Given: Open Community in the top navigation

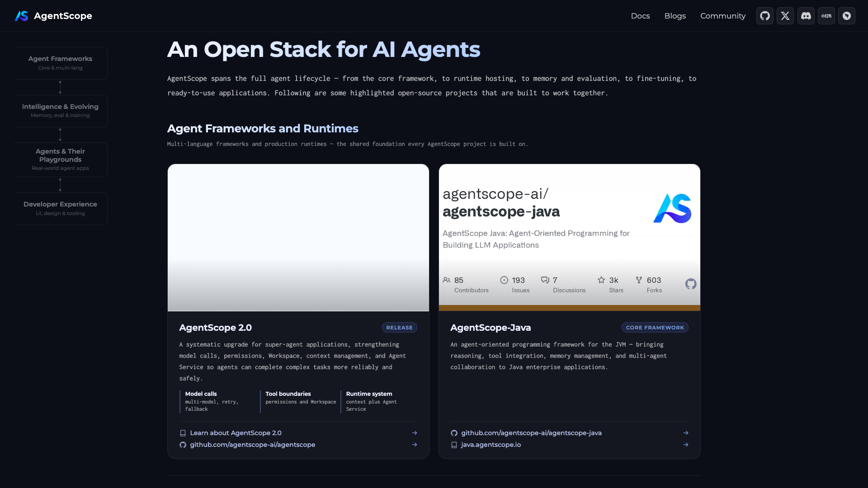Looking at the screenshot, I should point(722,16).
